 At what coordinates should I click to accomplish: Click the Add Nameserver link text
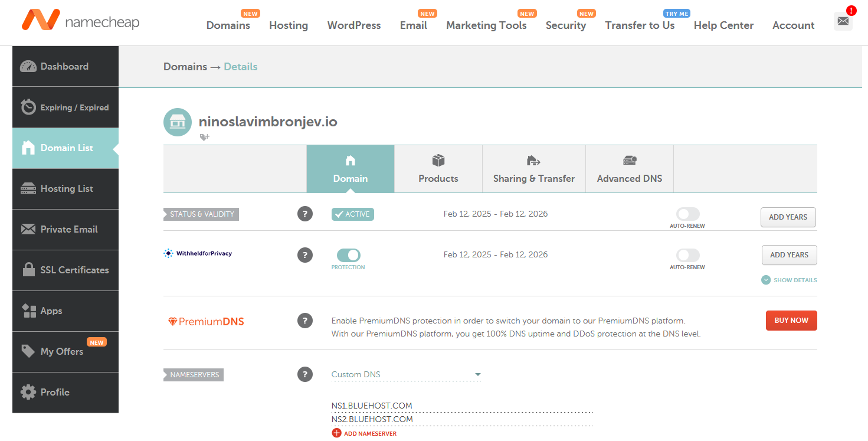(370, 433)
